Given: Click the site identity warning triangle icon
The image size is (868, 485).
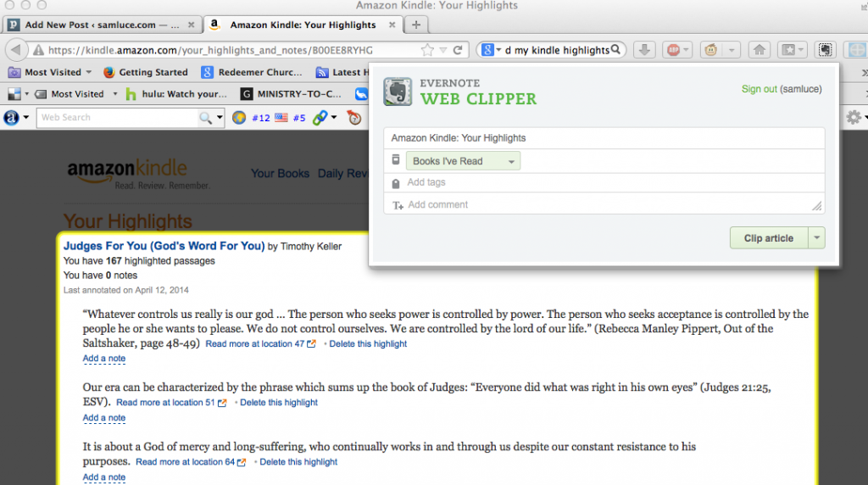Looking at the screenshot, I should [38, 50].
